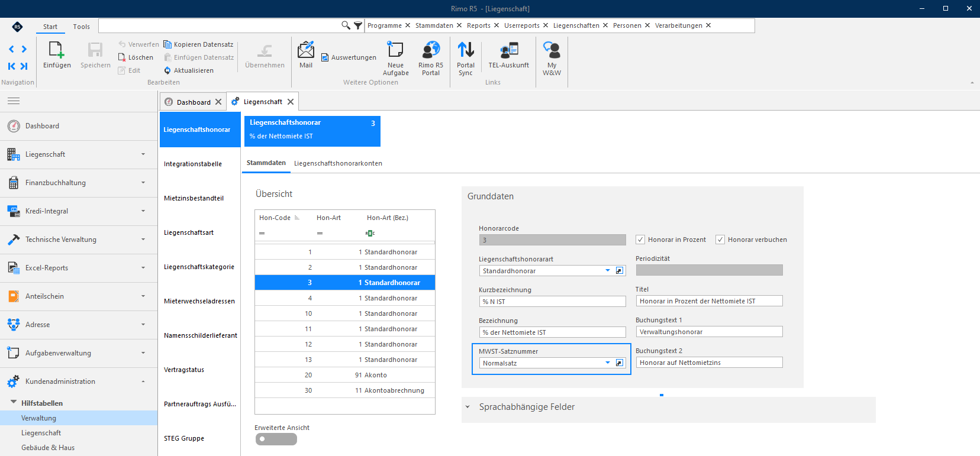
Task: Open Adresse sidebar group
Action: point(79,325)
